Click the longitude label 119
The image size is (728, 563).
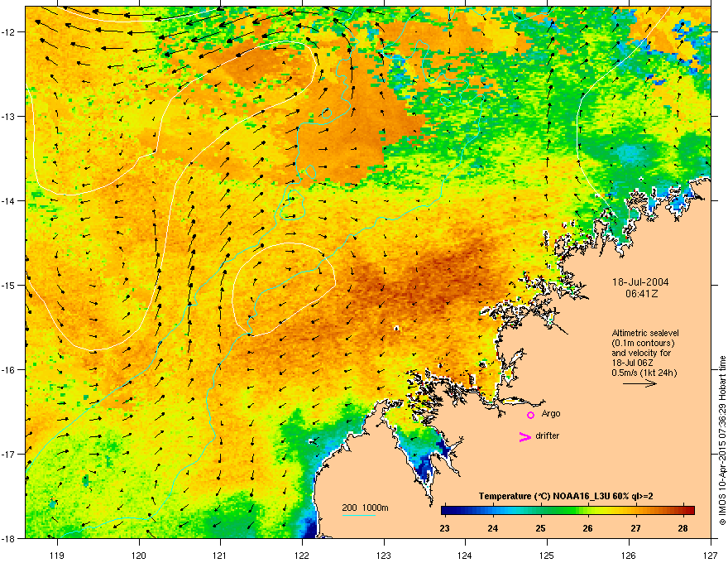(x=57, y=555)
